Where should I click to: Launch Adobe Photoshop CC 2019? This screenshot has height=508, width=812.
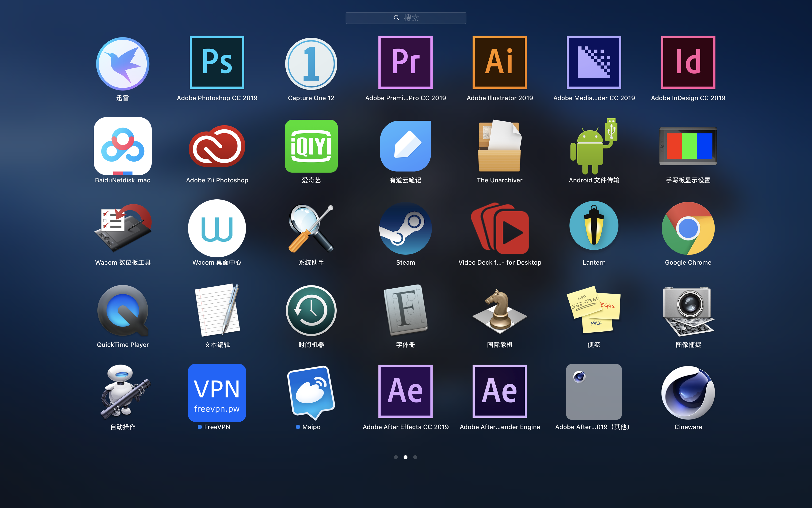tap(217, 62)
